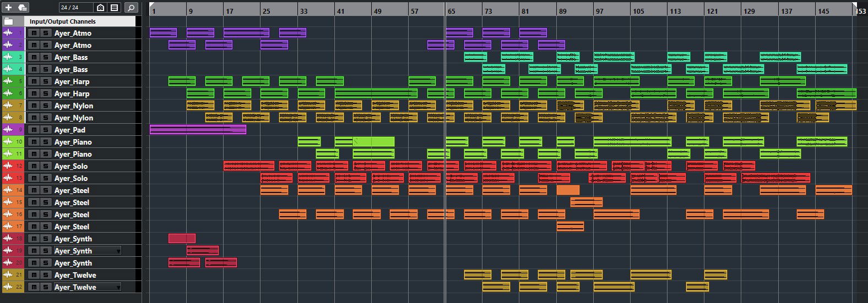Viewport: 868px width, 303px height.
Task: Select the long purple Ayer_Pad clip
Action: tap(198, 130)
